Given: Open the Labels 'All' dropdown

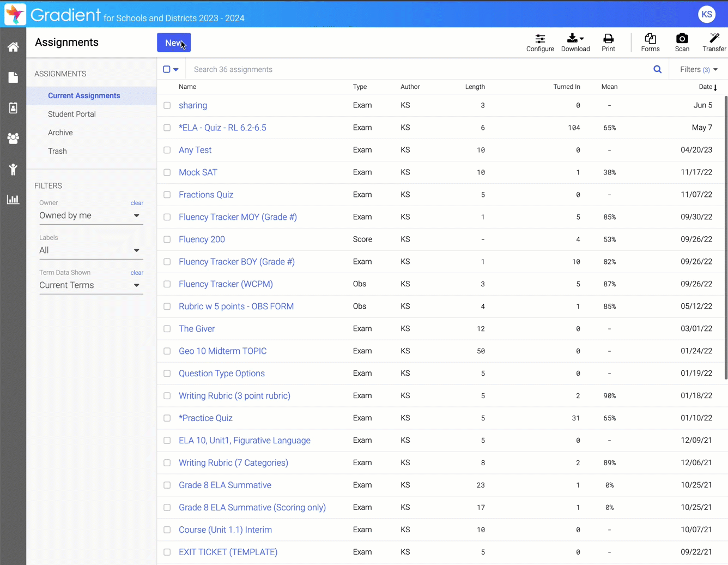Looking at the screenshot, I should coord(91,250).
